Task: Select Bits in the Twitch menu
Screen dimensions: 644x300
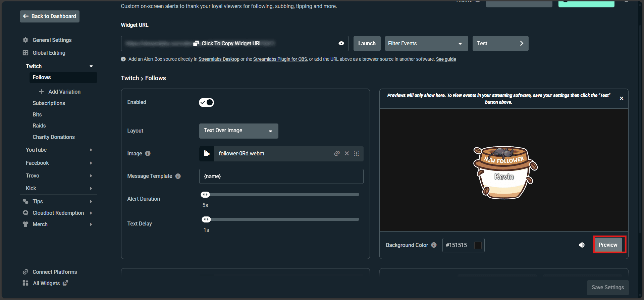Action: (37, 114)
